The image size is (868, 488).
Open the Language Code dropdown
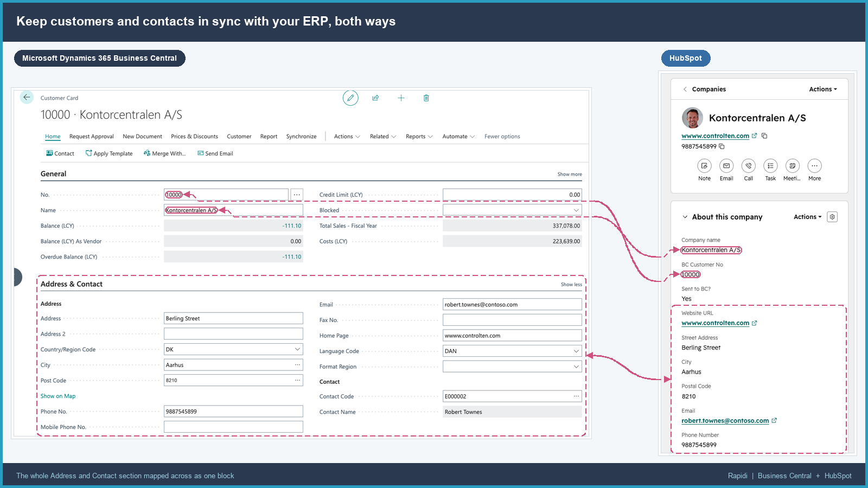tap(512, 351)
